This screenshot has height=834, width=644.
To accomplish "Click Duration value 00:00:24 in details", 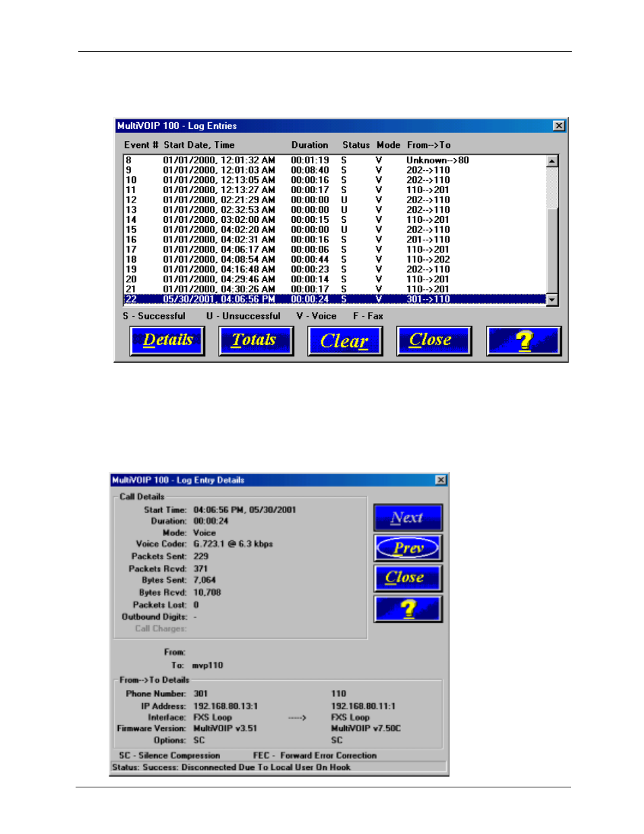I will (x=211, y=521).
